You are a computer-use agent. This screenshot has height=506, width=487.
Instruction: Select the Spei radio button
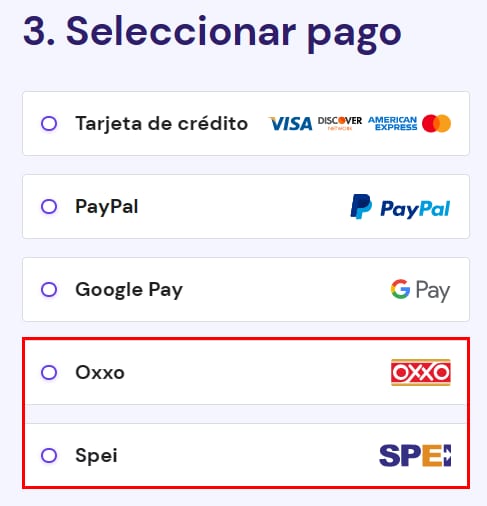(49, 455)
